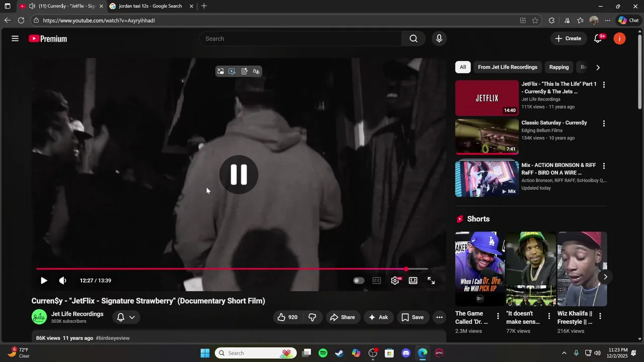This screenshot has height=362, width=644.
Task: Show more filter chips with arrow
Action: 598,67
